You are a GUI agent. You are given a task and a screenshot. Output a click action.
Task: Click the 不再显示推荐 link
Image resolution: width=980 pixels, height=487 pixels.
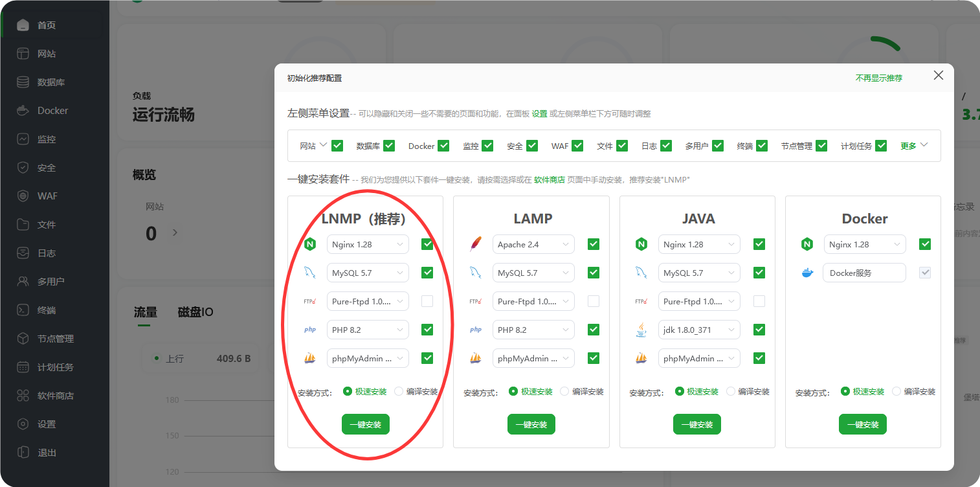coord(879,78)
